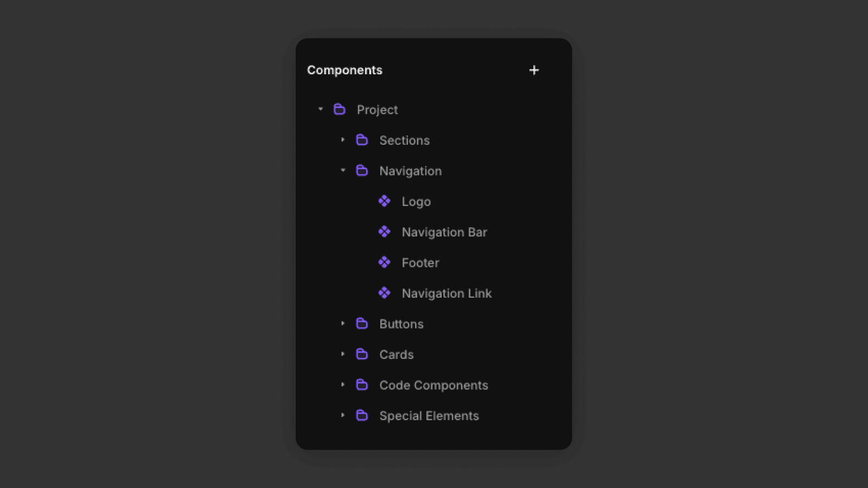Expand the Special Elements folder arrow

click(343, 415)
